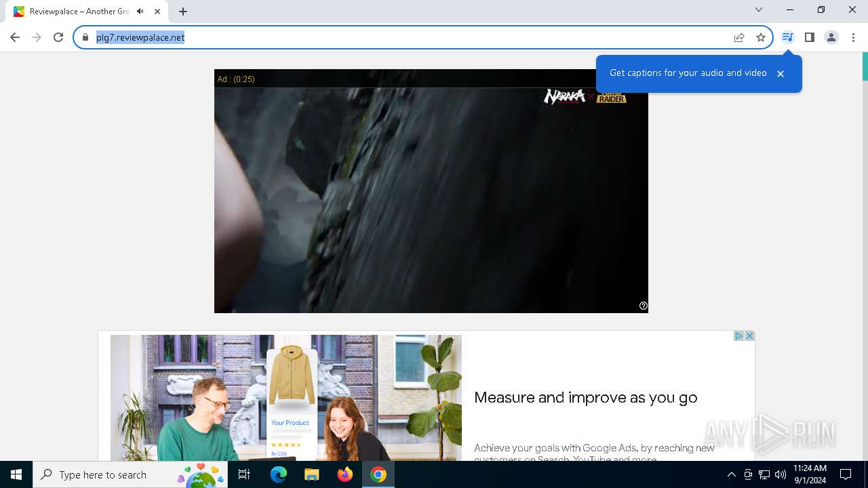Viewport: 868px width, 488px height.
Task: Go forward to the next page
Action: tap(37, 37)
